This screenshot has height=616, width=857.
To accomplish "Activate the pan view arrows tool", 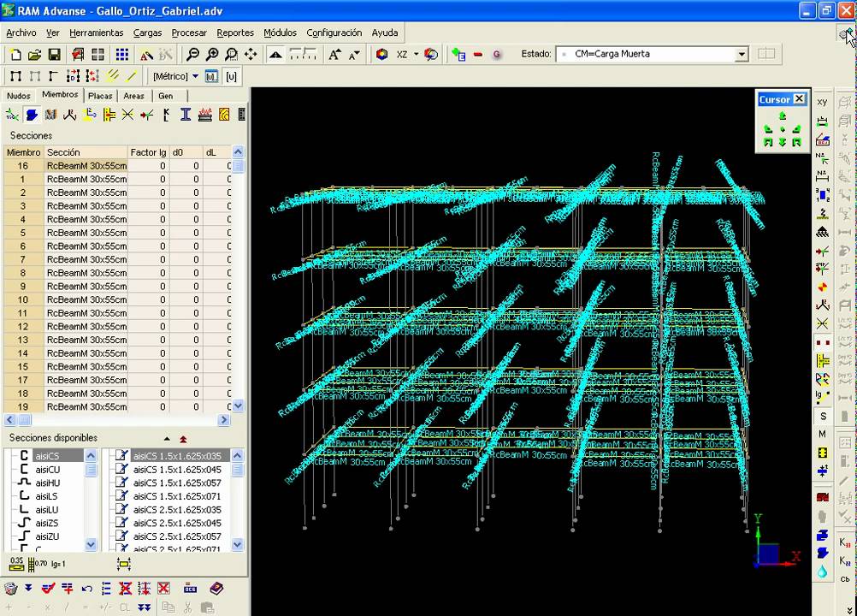I will pos(251,55).
